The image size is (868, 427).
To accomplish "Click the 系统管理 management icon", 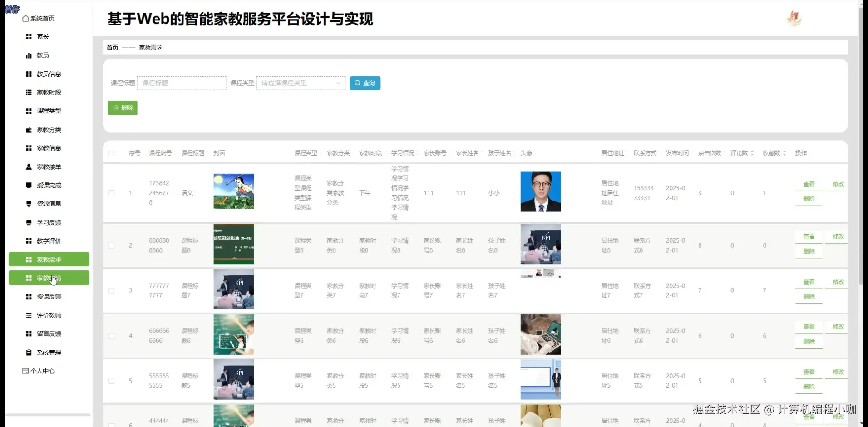I will click(x=28, y=352).
